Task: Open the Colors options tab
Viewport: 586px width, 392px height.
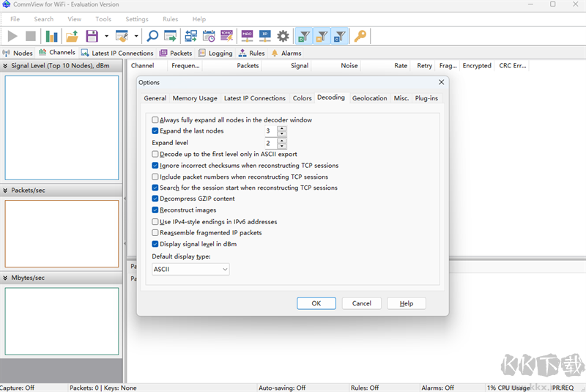Action: point(302,98)
